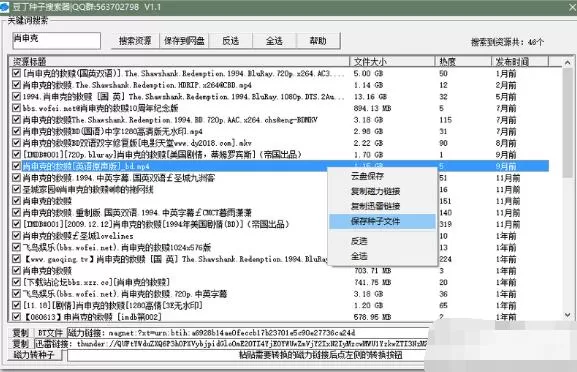Click the 反选 toolbar button
This screenshot has width=577, height=372.
click(x=231, y=41)
